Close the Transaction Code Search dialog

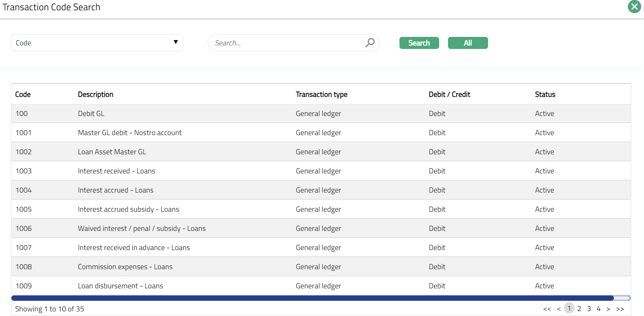[634, 7]
